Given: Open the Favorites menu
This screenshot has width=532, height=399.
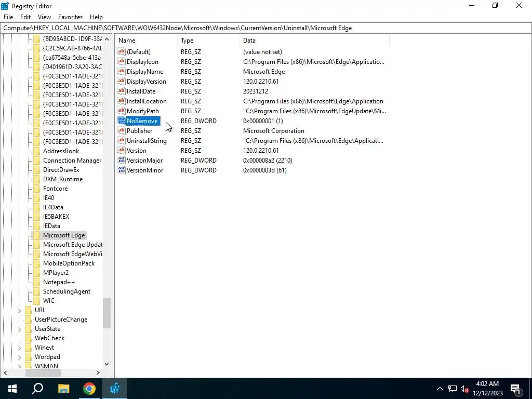Looking at the screenshot, I should coord(70,17).
